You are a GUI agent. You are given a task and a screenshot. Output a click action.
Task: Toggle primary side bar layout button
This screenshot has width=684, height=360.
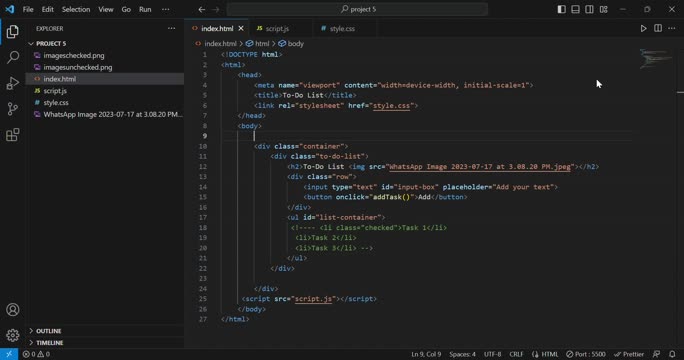561,9
